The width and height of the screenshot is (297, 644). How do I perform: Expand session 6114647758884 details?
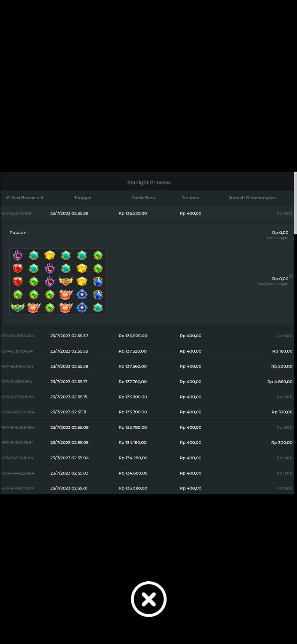pos(147,397)
